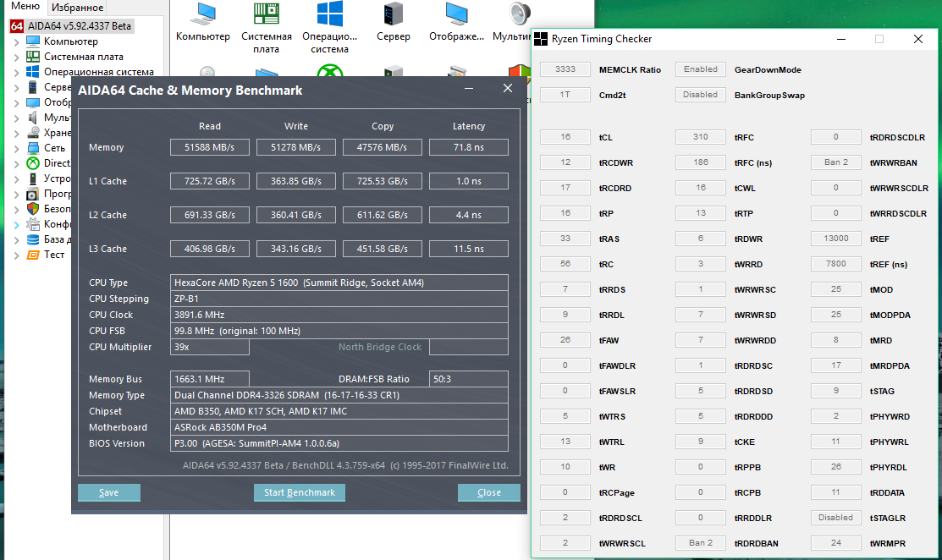Open the Операционная система Windows icon in the main pane
Screen dimensions: 942x560
pyautogui.click(x=330, y=14)
